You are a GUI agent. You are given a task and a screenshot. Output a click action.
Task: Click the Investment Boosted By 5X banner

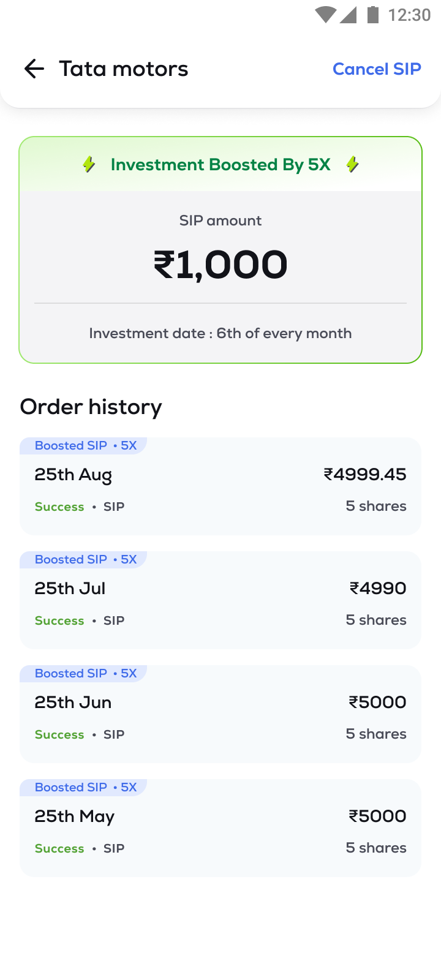(x=221, y=165)
